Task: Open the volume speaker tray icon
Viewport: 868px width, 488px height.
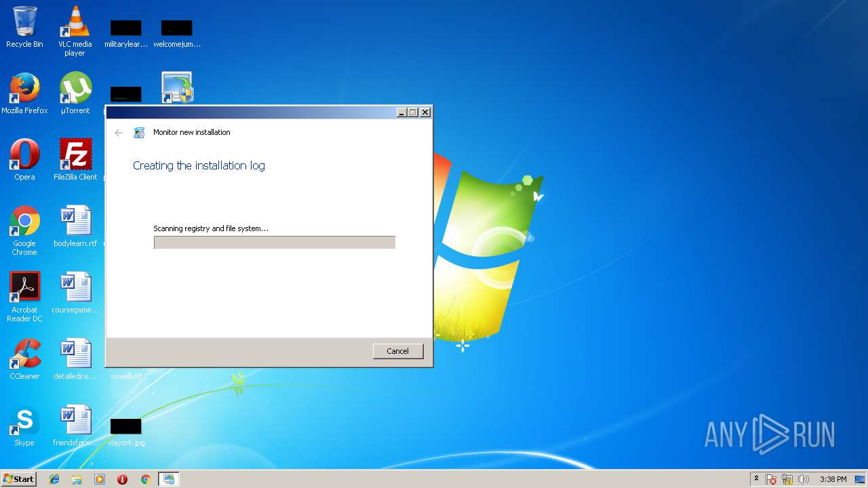Action: pos(804,479)
